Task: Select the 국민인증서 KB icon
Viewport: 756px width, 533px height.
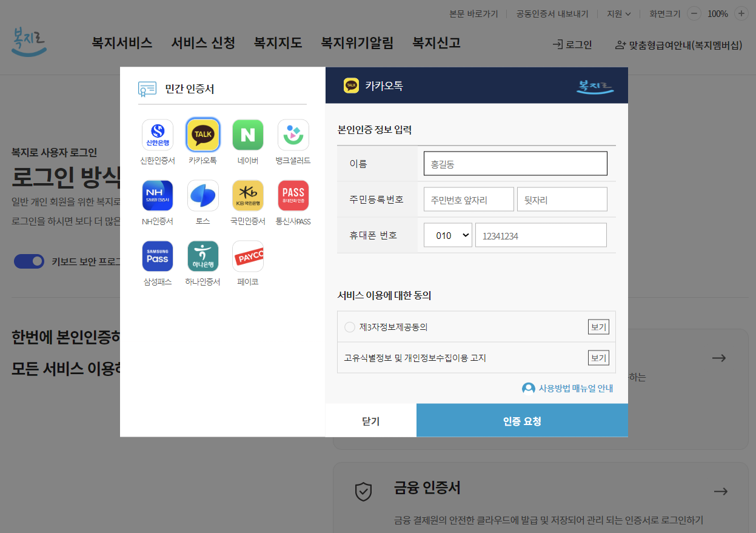Action: click(x=248, y=195)
